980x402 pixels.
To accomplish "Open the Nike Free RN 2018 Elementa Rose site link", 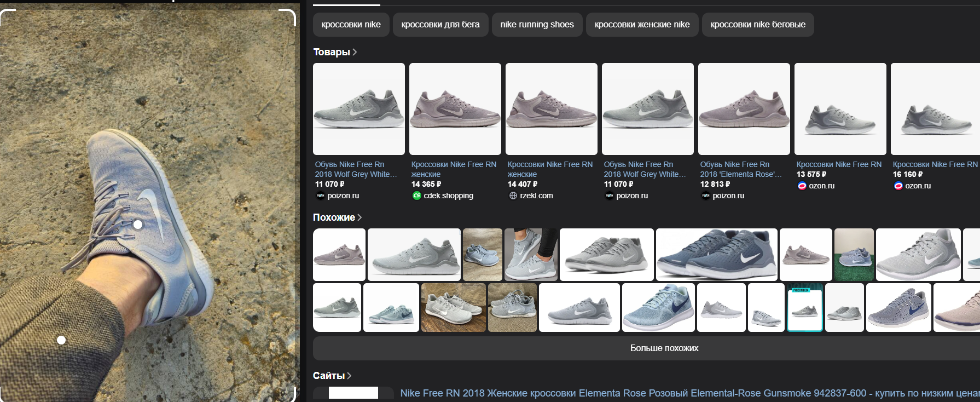I will click(690, 393).
